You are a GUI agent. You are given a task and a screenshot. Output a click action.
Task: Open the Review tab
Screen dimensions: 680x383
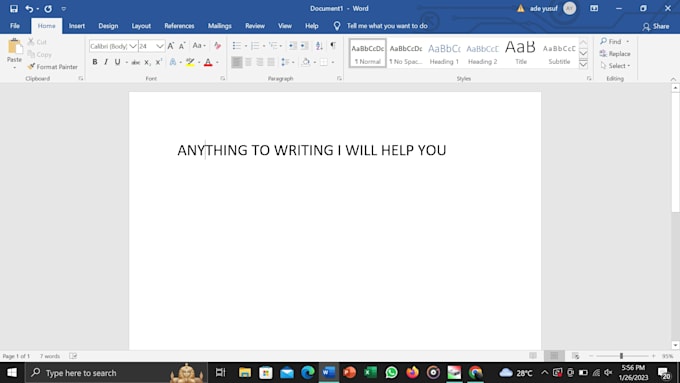[x=255, y=26]
